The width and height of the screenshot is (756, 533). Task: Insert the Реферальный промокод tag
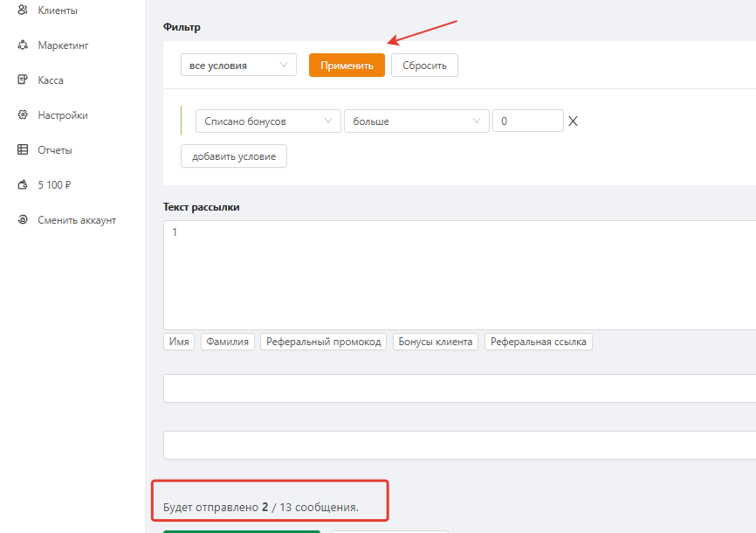coord(324,342)
